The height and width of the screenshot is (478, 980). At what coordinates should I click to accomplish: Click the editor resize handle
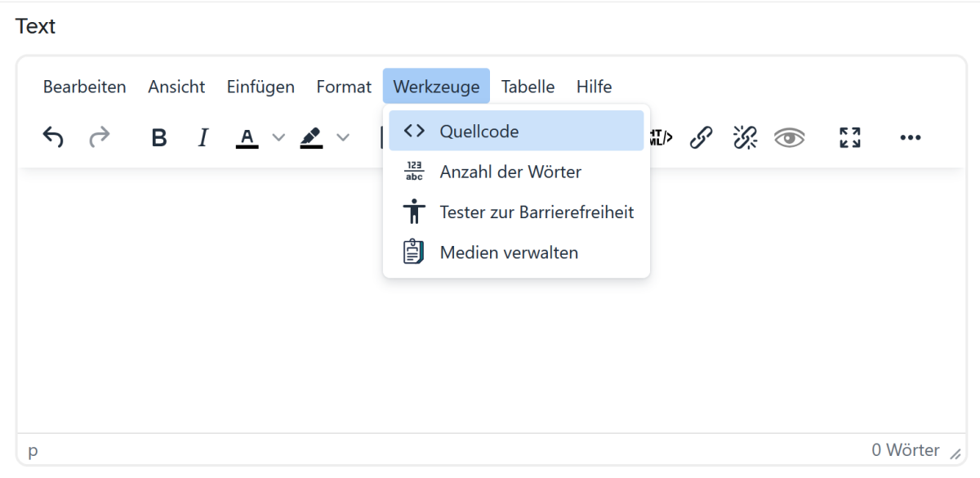(955, 453)
